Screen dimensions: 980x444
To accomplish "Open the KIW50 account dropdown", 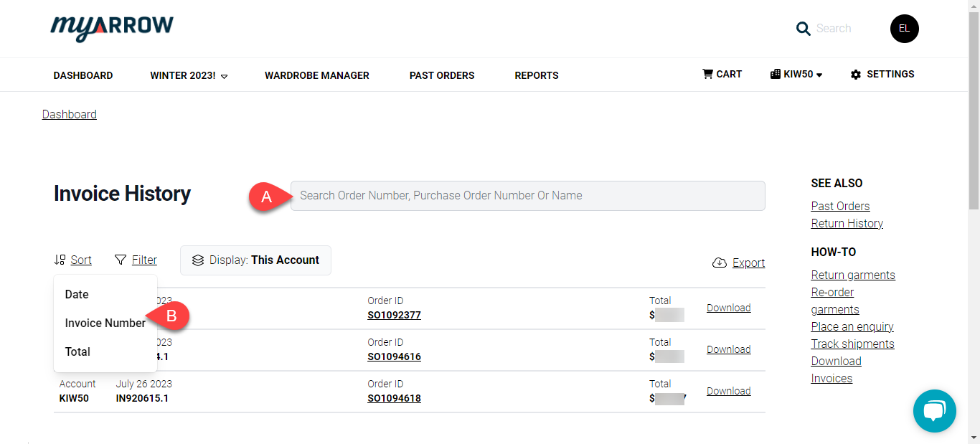I will (x=796, y=75).
